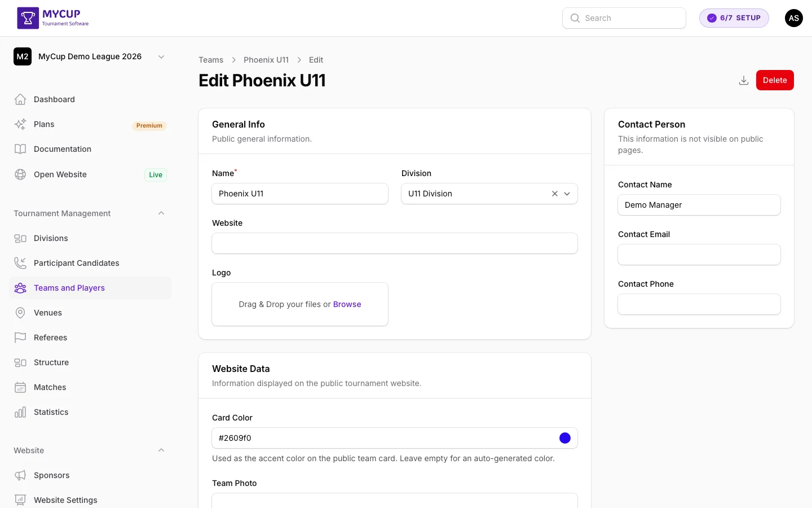Click the Venues map pin icon
Viewport: 812px width, 508px height.
click(20, 313)
